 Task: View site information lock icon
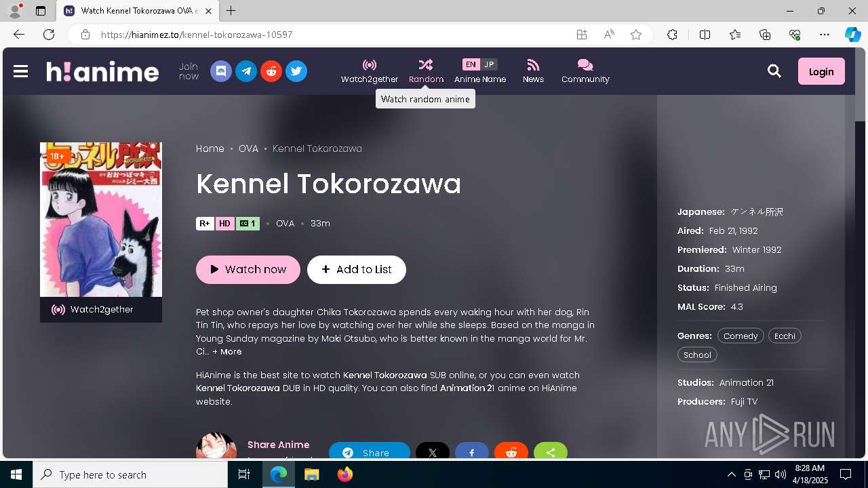tap(85, 35)
